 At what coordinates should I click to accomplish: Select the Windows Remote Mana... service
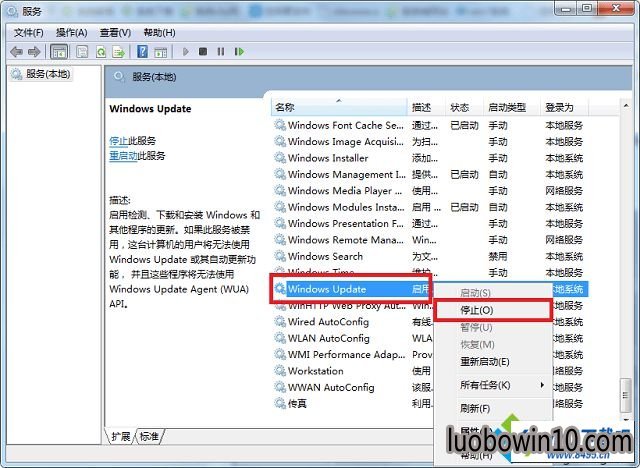point(430,240)
